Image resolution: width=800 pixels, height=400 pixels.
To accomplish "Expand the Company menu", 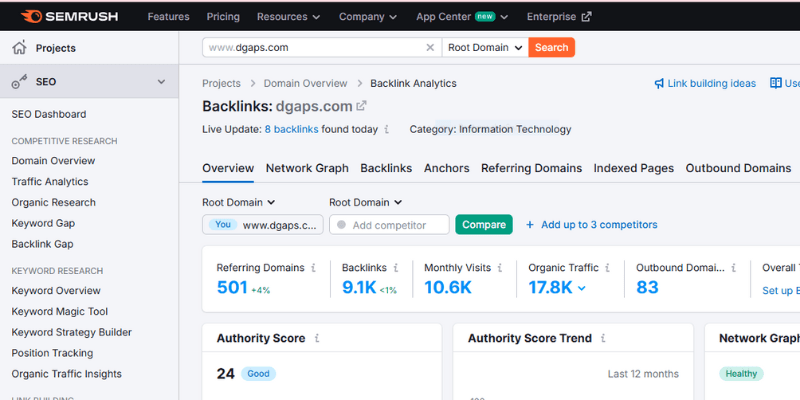I will click(x=367, y=16).
